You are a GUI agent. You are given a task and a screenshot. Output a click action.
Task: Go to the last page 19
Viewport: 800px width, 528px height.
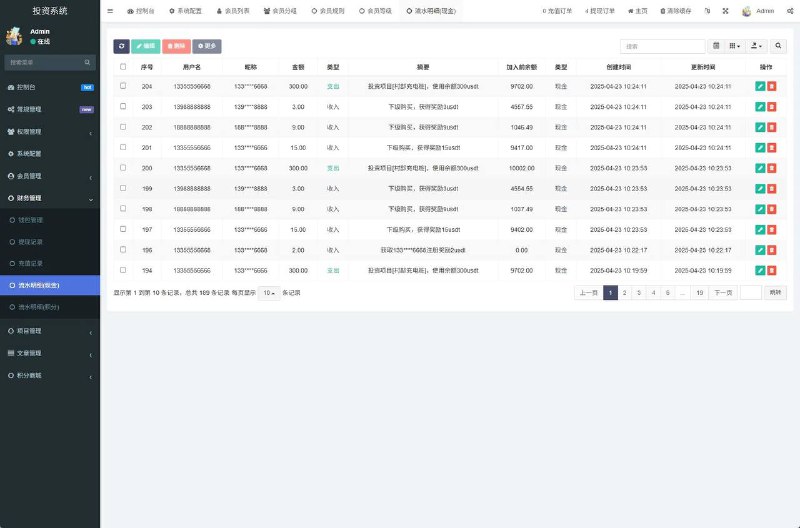[x=699, y=293]
